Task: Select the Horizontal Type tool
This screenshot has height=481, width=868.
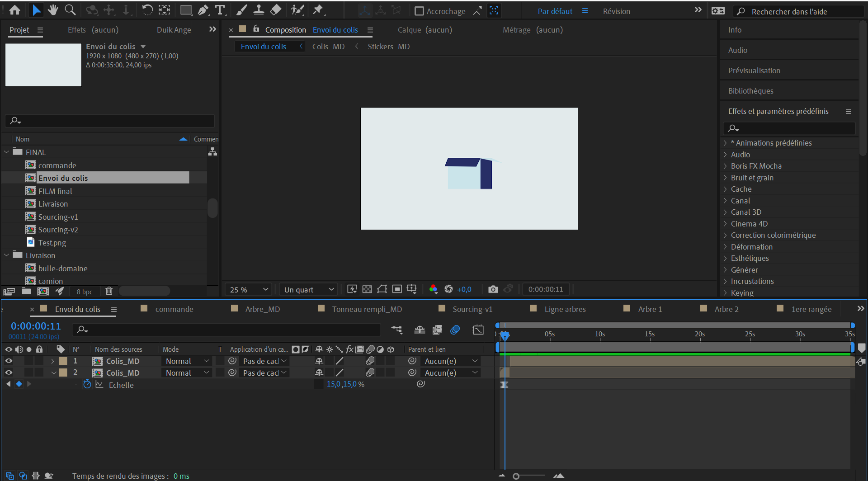Action: 220,10
